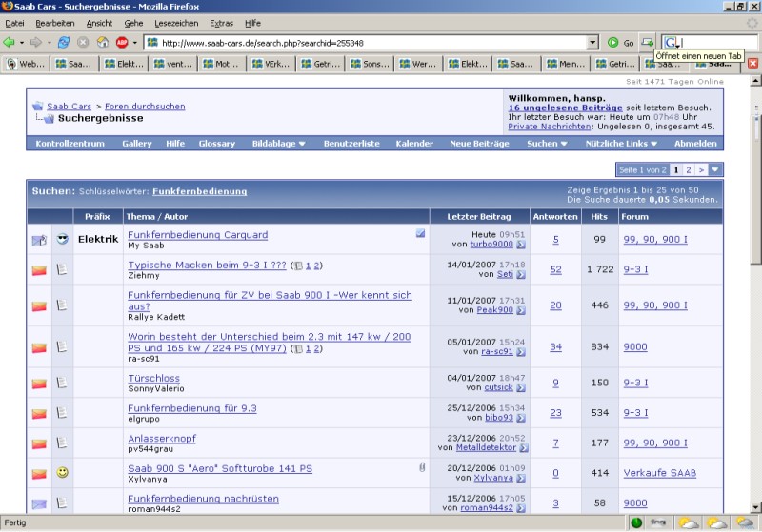Image resolution: width=762 pixels, height=532 pixels.
Task: Jump to last post by cutsick
Action: click(521, 388)
